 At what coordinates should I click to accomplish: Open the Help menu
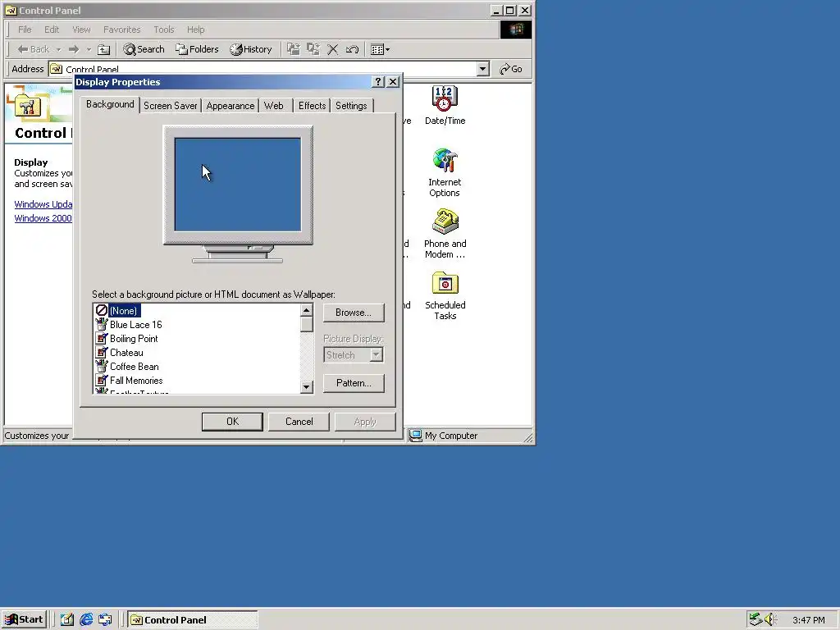(195, 30)
